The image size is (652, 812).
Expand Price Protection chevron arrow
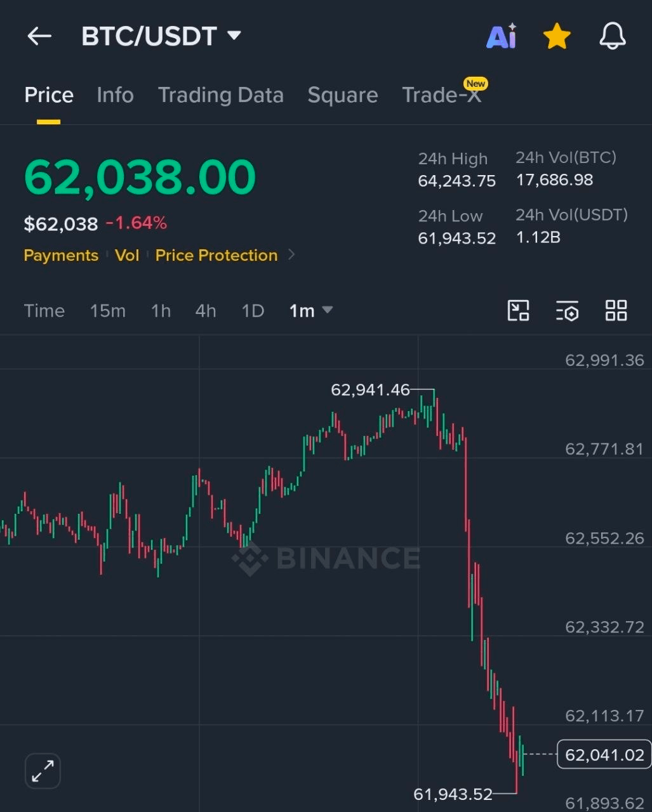[x=292, y=255]
